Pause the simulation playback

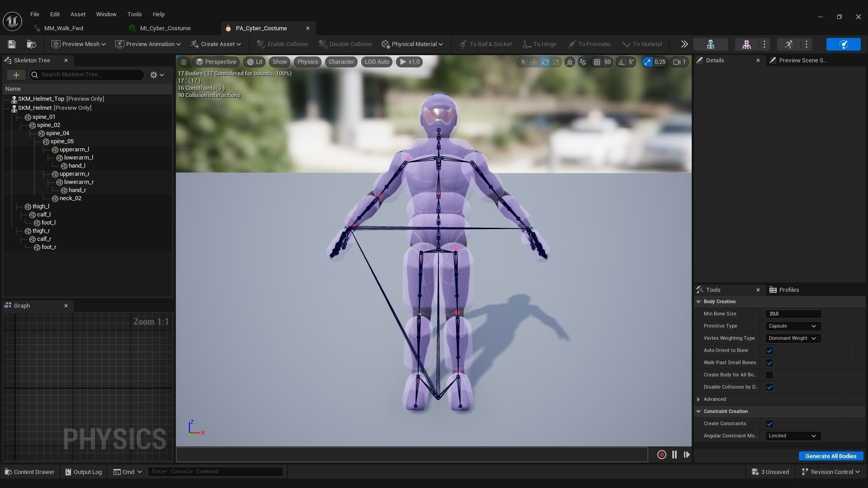coord(674,455)
